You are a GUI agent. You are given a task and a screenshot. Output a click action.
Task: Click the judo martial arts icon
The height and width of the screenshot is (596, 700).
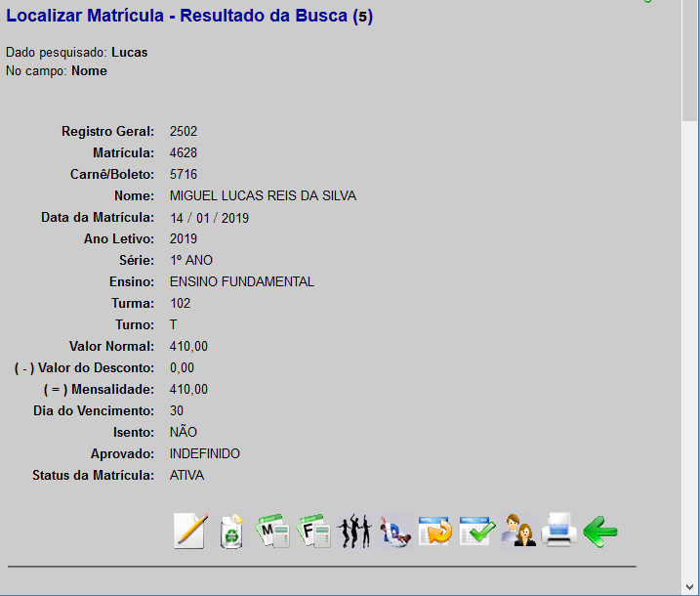(x=394, y=531)
